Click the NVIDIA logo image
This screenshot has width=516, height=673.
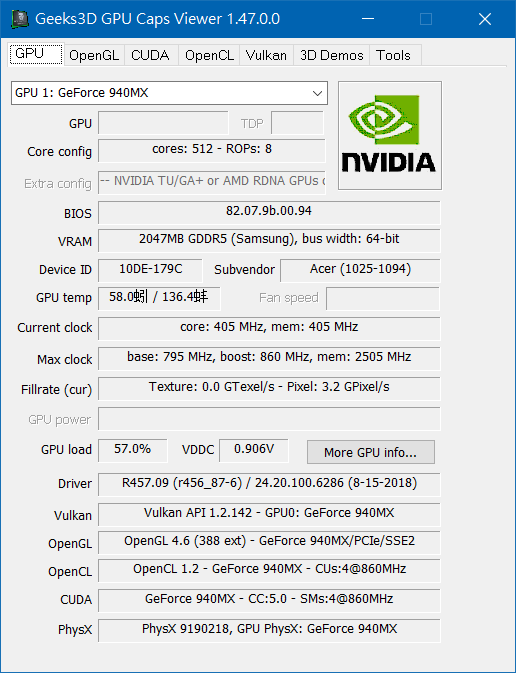[390, 135]
